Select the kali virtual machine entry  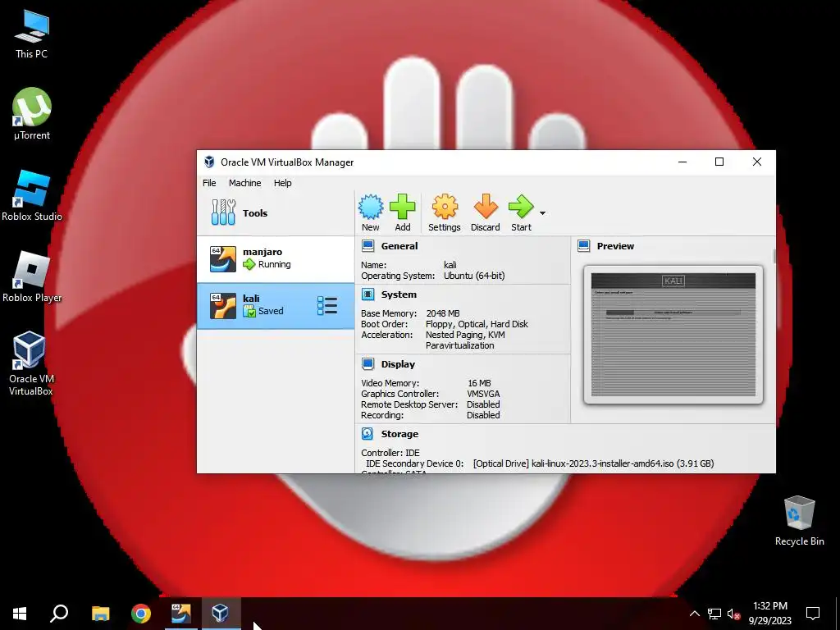click(276, 305)
